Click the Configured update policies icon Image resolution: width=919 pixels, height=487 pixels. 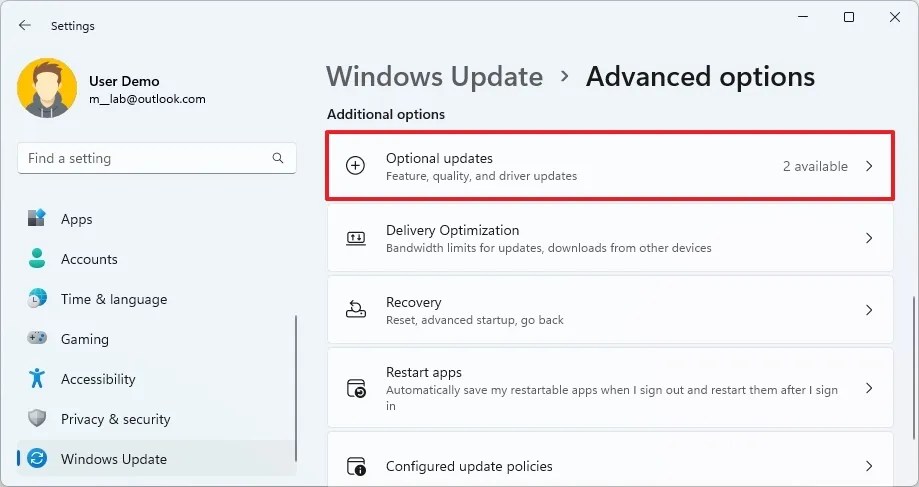(x=356, y=466)
